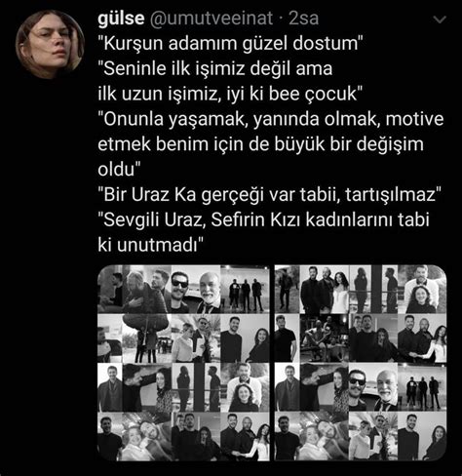Open gülse's profile picture
Image resolution: width=462 pixels, height=476 pixels.
pyautogui.click(x=50, y=45)
